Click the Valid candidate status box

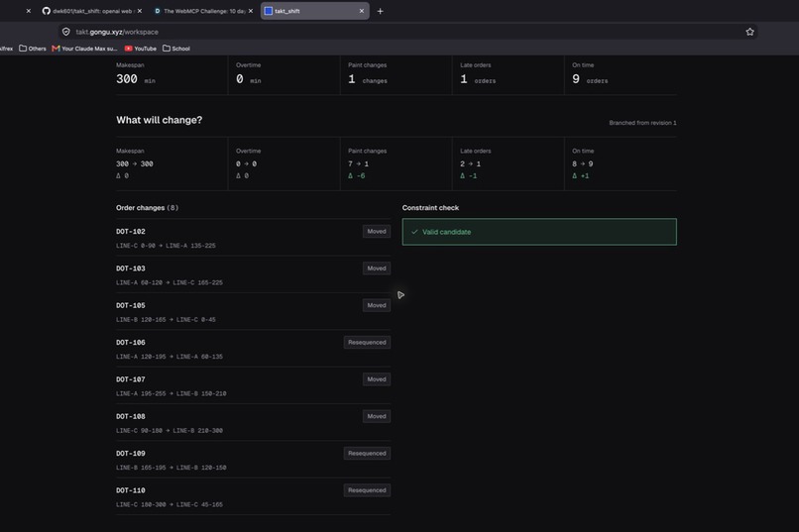tap(539, 232)
